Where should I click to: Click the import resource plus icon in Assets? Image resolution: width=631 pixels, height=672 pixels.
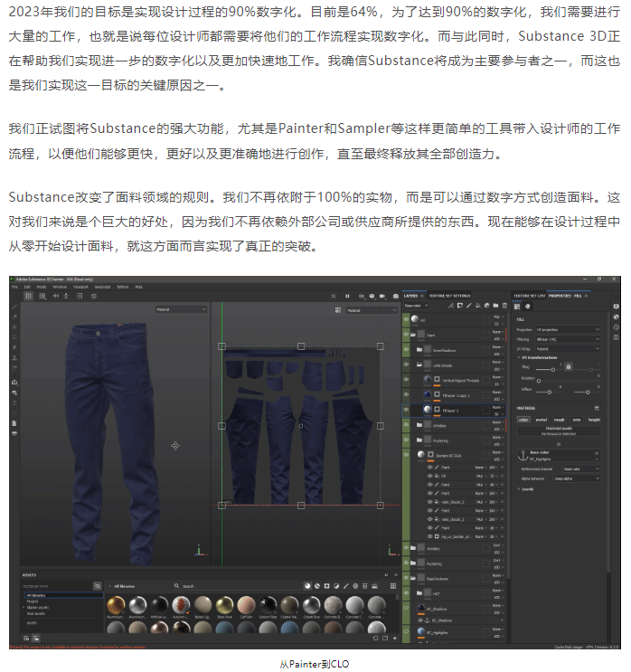[394, 639]
